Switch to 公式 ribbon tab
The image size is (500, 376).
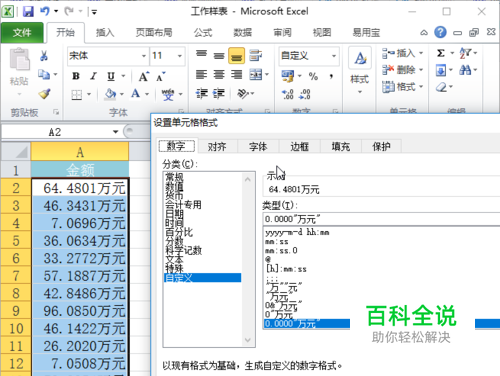pos(203,33)
